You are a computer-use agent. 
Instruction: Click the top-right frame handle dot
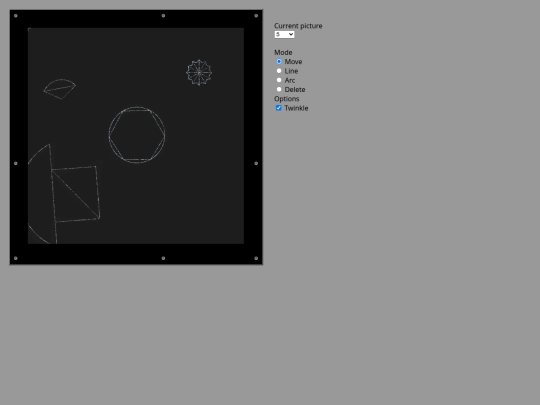click(x=256, y=15)
